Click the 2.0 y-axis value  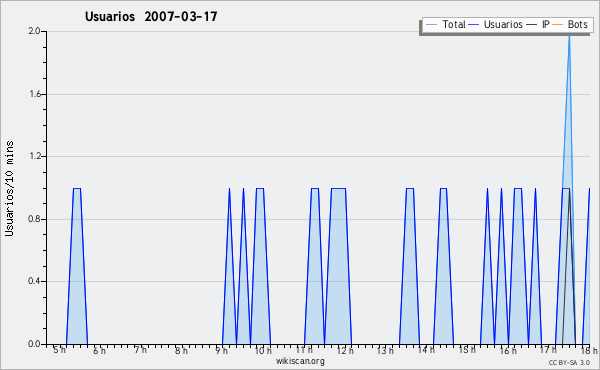pos(34,31)
